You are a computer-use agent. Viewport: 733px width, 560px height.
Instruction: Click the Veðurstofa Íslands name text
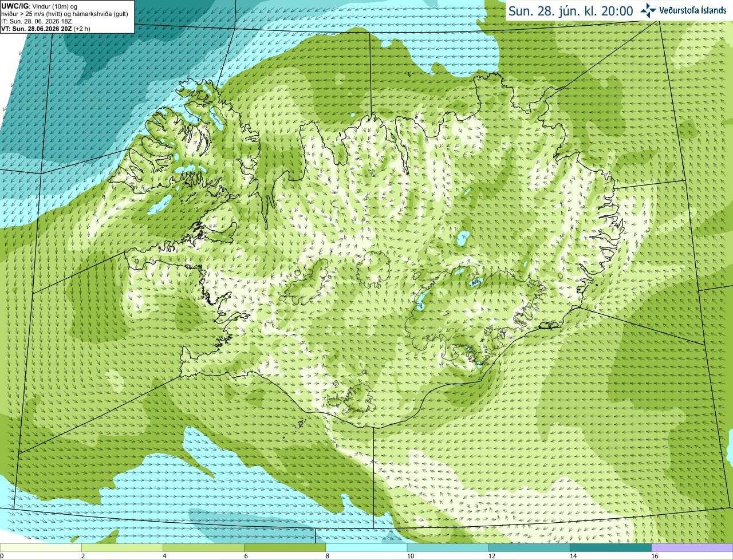(692, 10)
